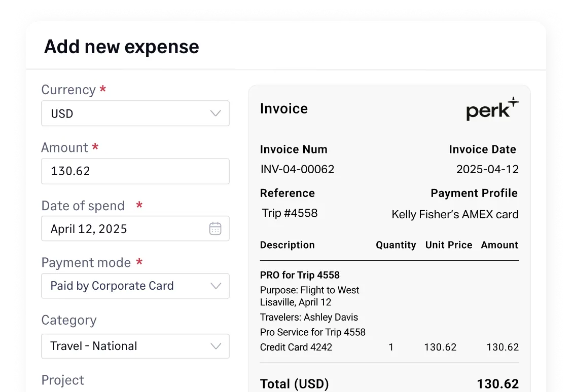Select the invoice number INV-04-00062
This screenshot has height=392, width=572.
tap(297, 169)
